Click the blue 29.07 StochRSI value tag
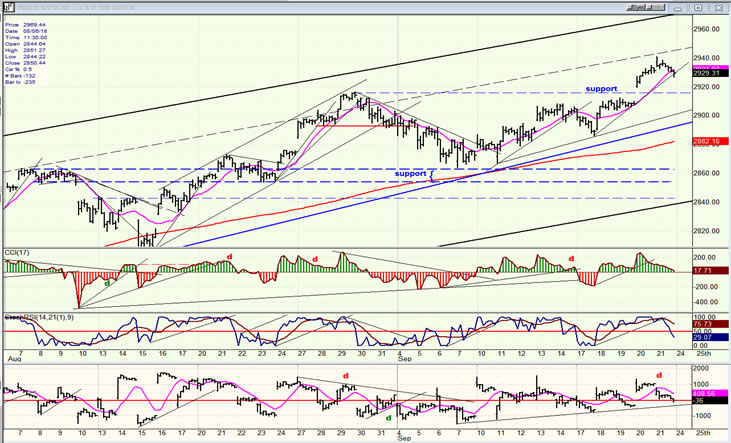Image resolution: width=731 pixels, height=443 pixels. [x=710, y=337]
